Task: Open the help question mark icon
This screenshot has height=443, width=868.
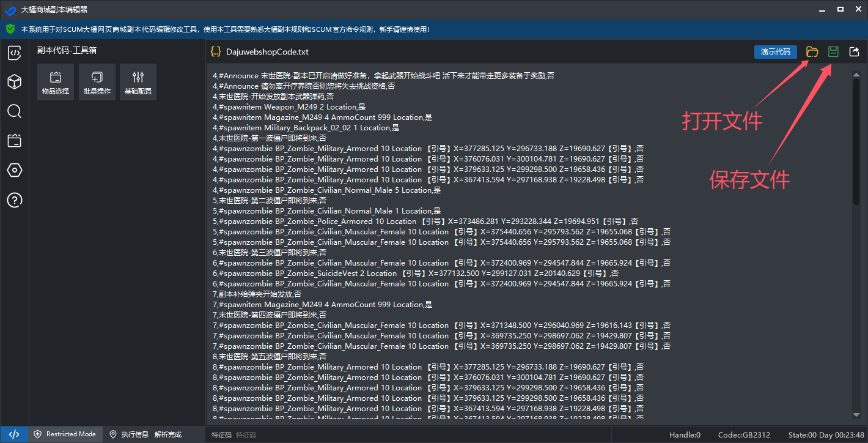Action: (x=15, y=199)
